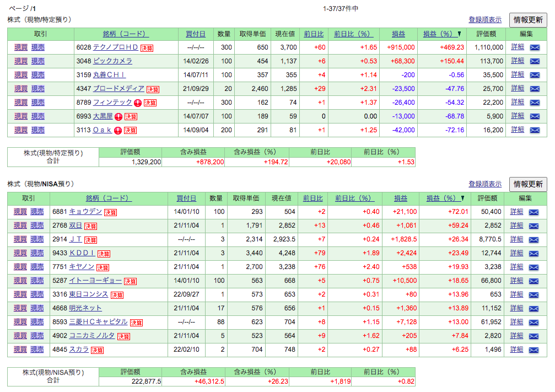Click the mail icon in the JT row
555x392 pixels.
tap(534, 240)
